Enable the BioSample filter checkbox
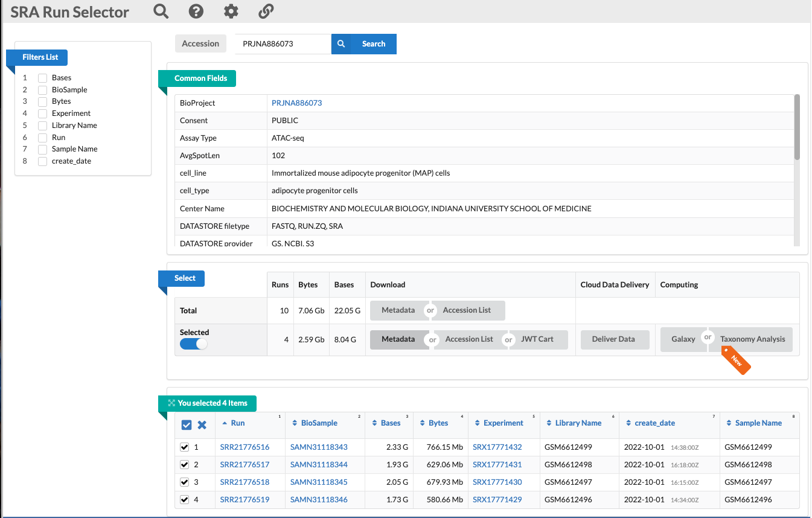The image size is (812, 518). pyautogui.click(x=43, y=90)
